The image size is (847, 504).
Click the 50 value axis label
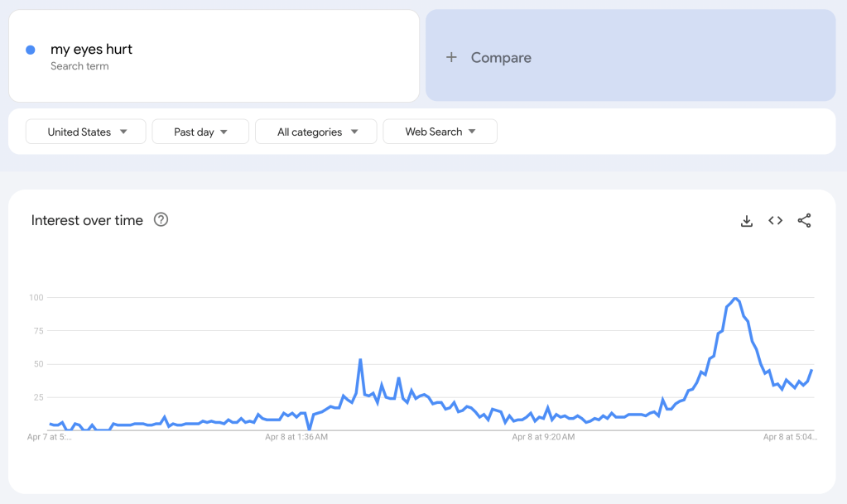(36, 364)
